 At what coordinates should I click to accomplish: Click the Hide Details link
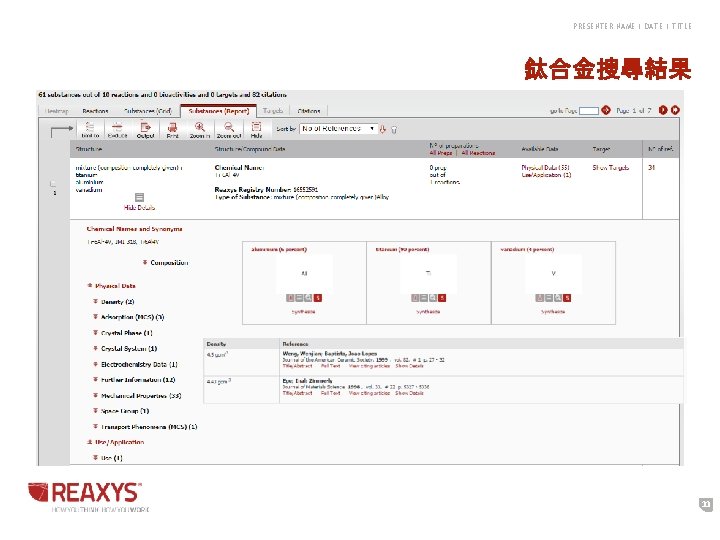(x=139, y=208)
